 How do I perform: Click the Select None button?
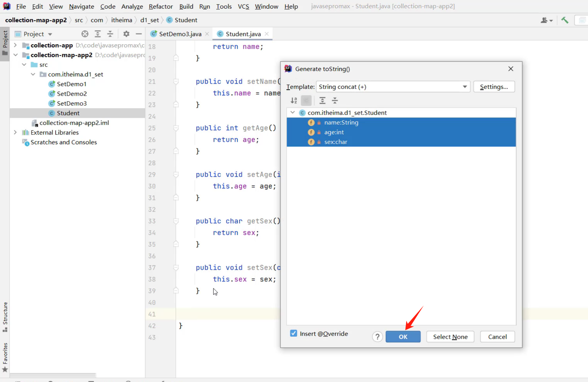pyautogui.click(x=450, y=337)
